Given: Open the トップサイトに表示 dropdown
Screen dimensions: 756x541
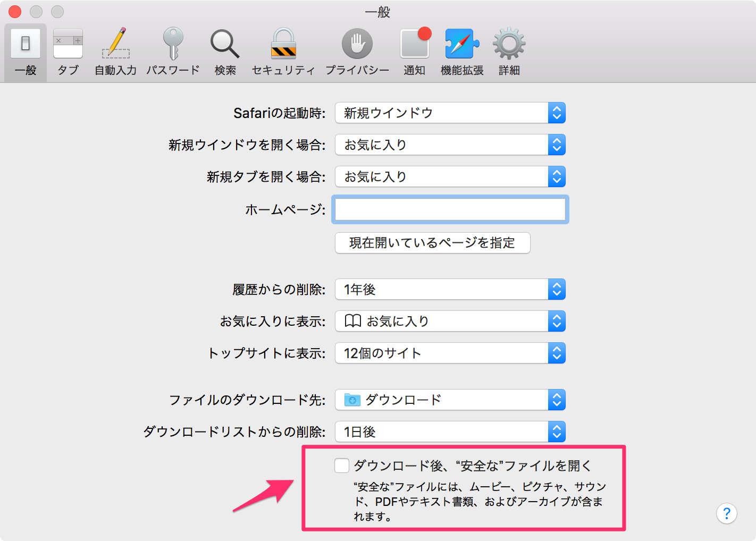Looking at the screenshot, I should (450, 353).
